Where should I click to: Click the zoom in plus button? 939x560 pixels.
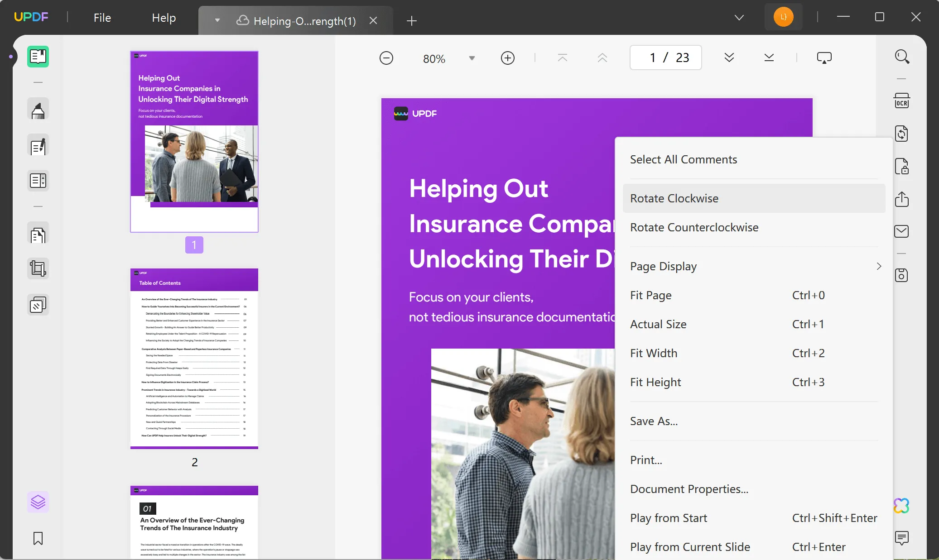(507, 58)
